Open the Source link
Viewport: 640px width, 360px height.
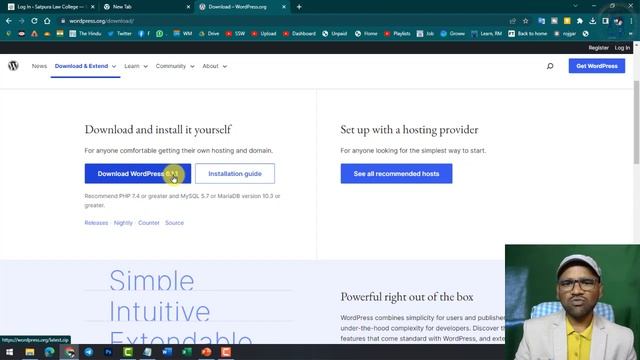pos(174,223)
